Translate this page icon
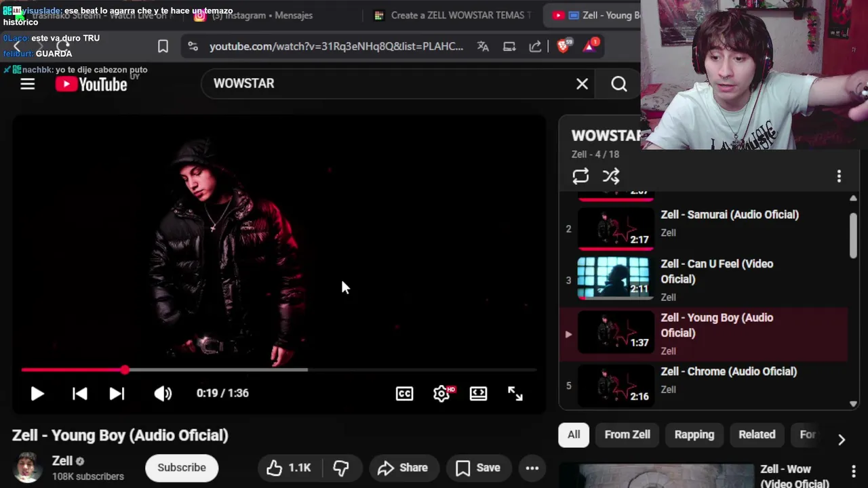Viewport: 868px width, 488px height. point(483,46)
